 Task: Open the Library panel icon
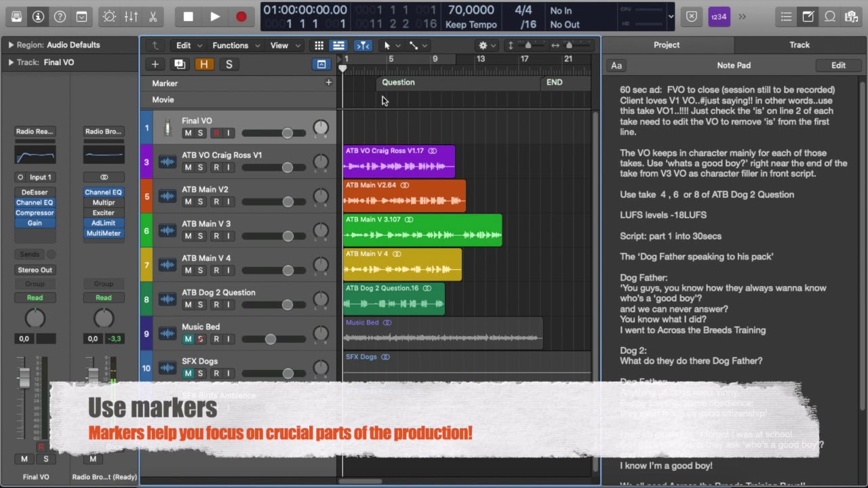[x=16, y=17]
